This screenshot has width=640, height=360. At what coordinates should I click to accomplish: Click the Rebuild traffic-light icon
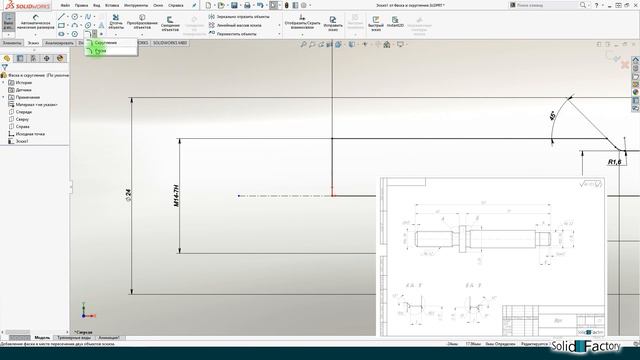click(287, 5)
